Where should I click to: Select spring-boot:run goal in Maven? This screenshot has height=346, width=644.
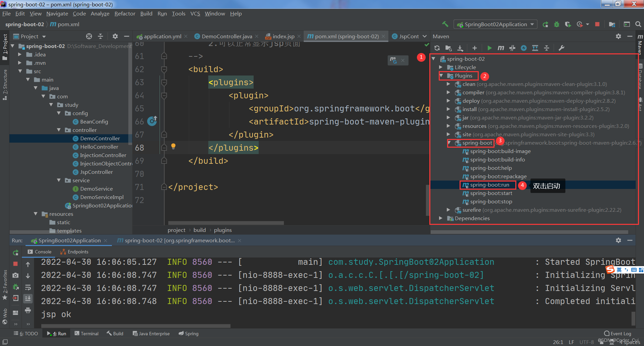coord(489,185)
